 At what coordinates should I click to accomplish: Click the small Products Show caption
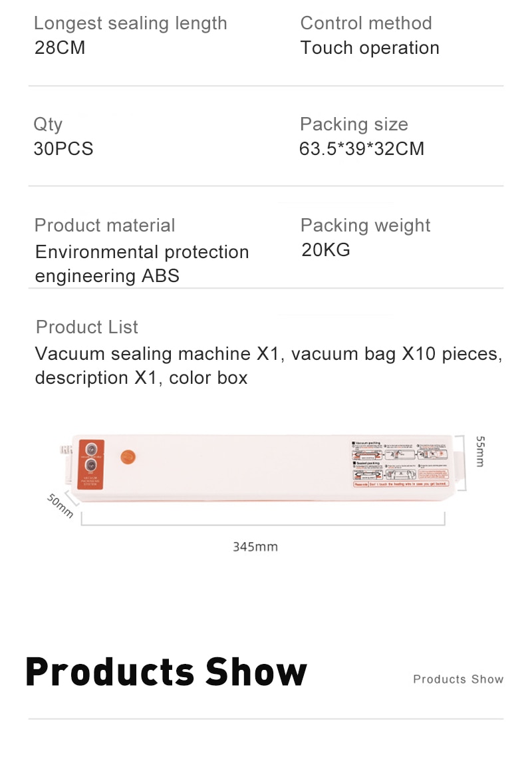tap(458, 679)
